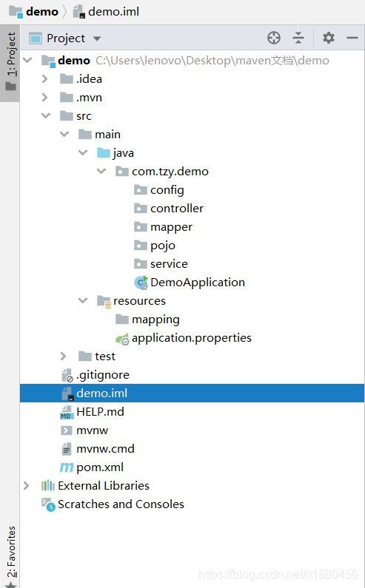This screenshot has width=365, height=588.
Task: Expand External Libraries node
Action: click(27, 486)
